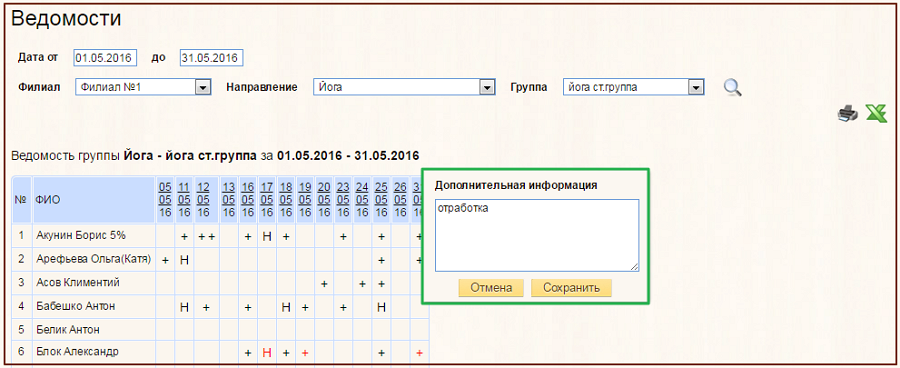Print the attendance sheet via printer icon
The width and height of the screenshot is (900, 368).
(848, 113)
